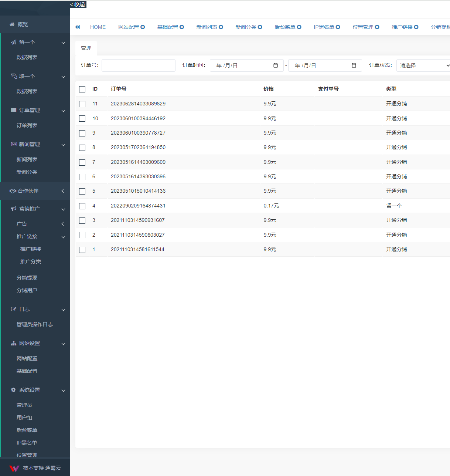Open calendar picker for the end order date
450x476 pixels.
(x=354, y=65)
